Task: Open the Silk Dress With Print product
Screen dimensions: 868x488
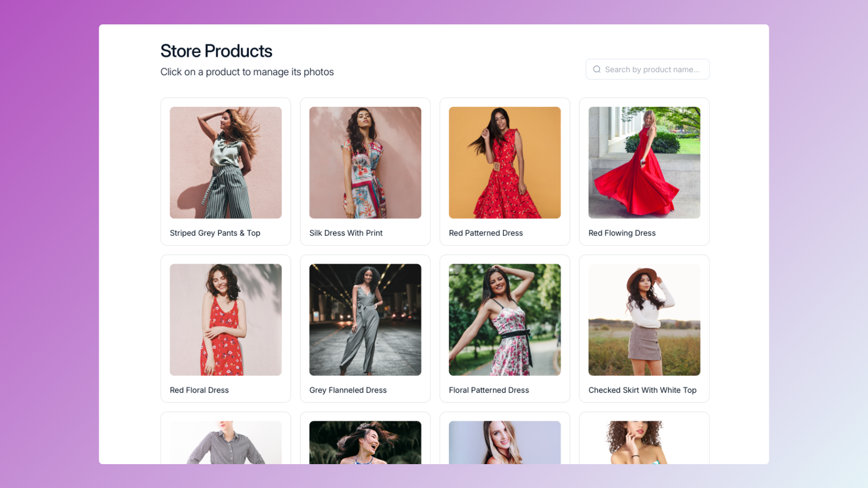Action: (365, 163)
